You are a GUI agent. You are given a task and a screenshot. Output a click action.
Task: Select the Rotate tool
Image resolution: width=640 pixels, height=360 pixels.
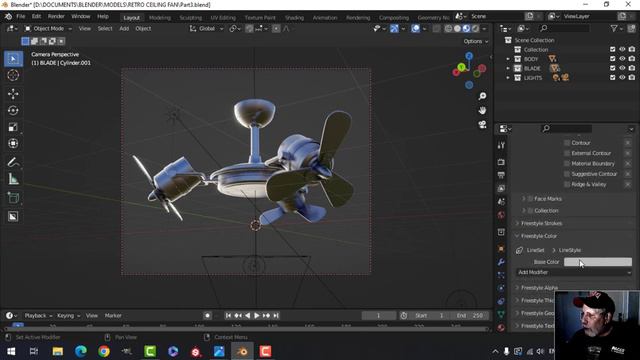click(13, 111)
